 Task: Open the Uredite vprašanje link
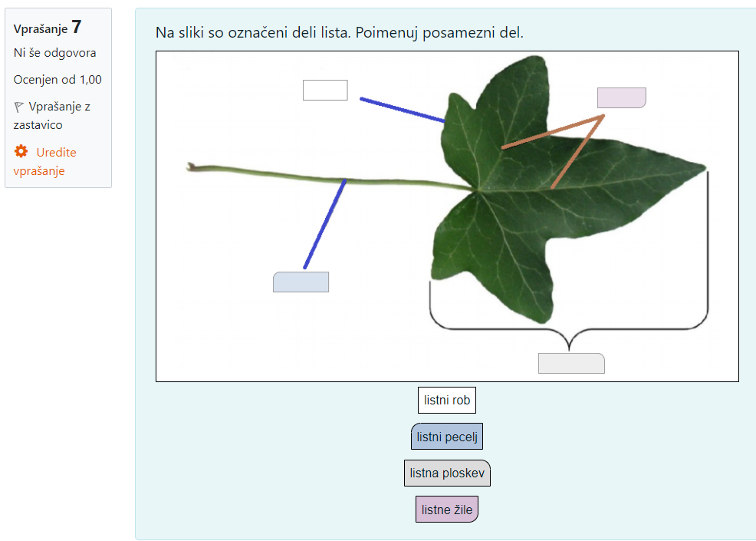[44, 161]
